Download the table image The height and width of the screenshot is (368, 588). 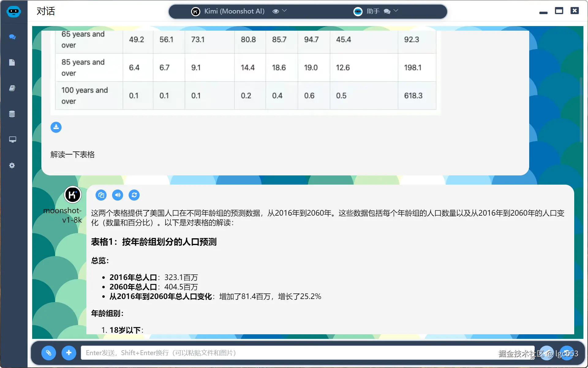pos(56,127)
